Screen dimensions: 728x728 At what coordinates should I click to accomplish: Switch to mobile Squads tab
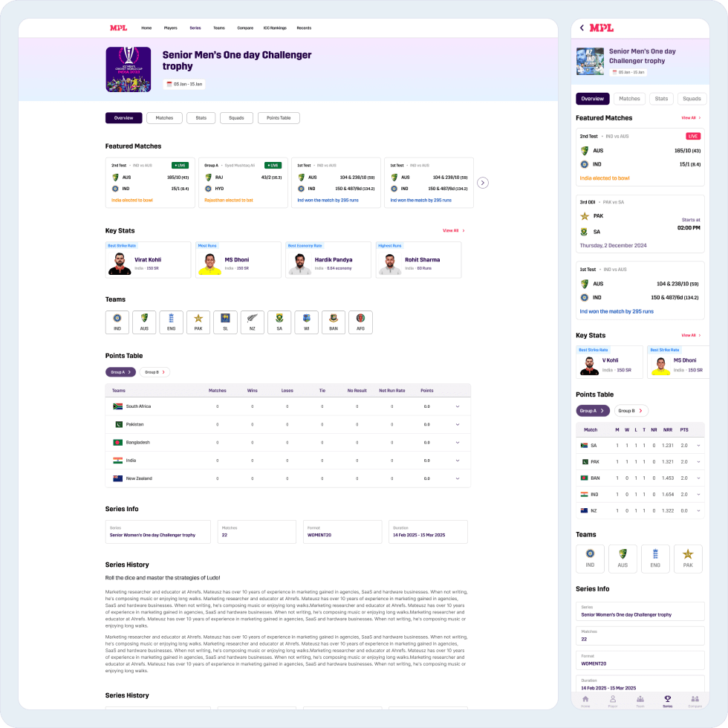point(692,99)
